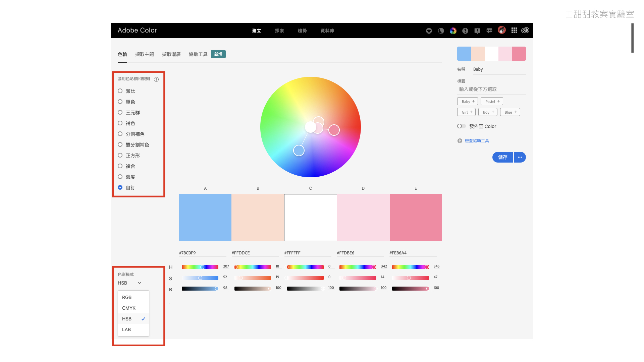Click the blue 儲存 button

502,157
